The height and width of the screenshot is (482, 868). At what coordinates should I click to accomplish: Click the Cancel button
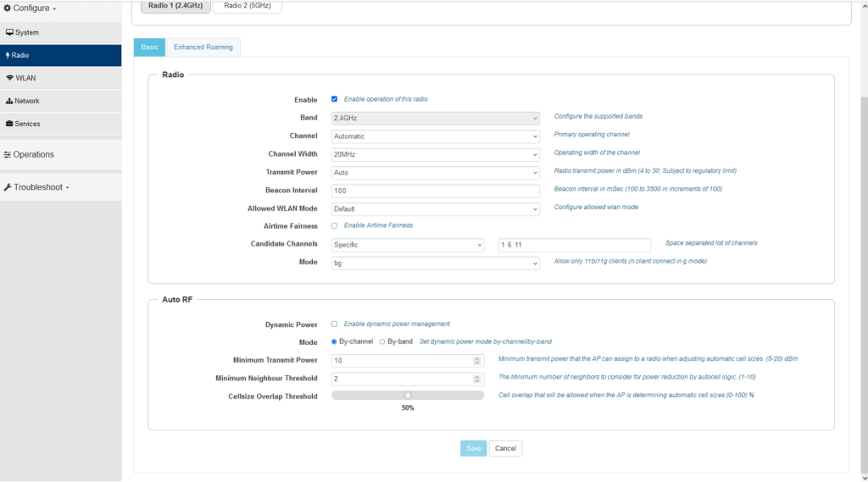(505, 448)
